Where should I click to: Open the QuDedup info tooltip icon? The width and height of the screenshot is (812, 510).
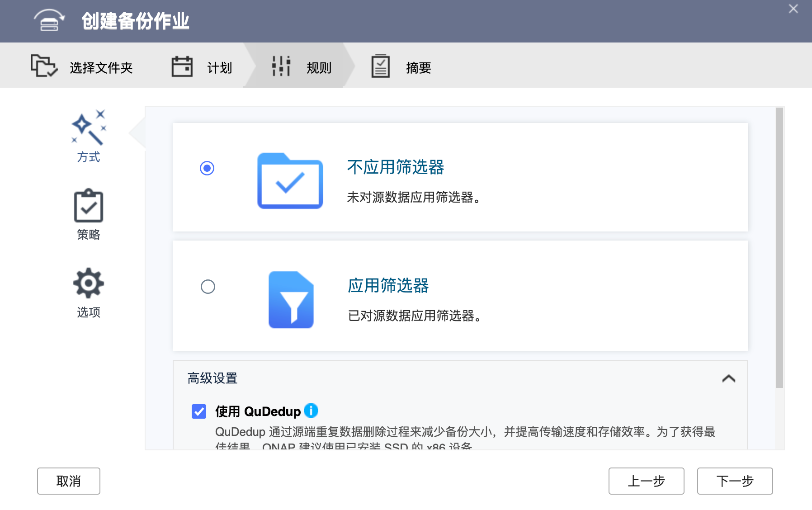[311, 411]
